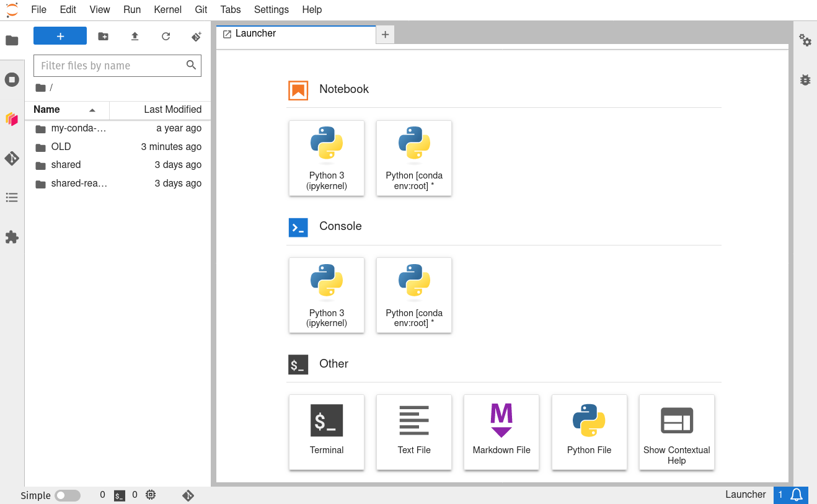Open the Debugger panel bug icon
This screenshot has width=817, height=504.
[x=805, y=80]
